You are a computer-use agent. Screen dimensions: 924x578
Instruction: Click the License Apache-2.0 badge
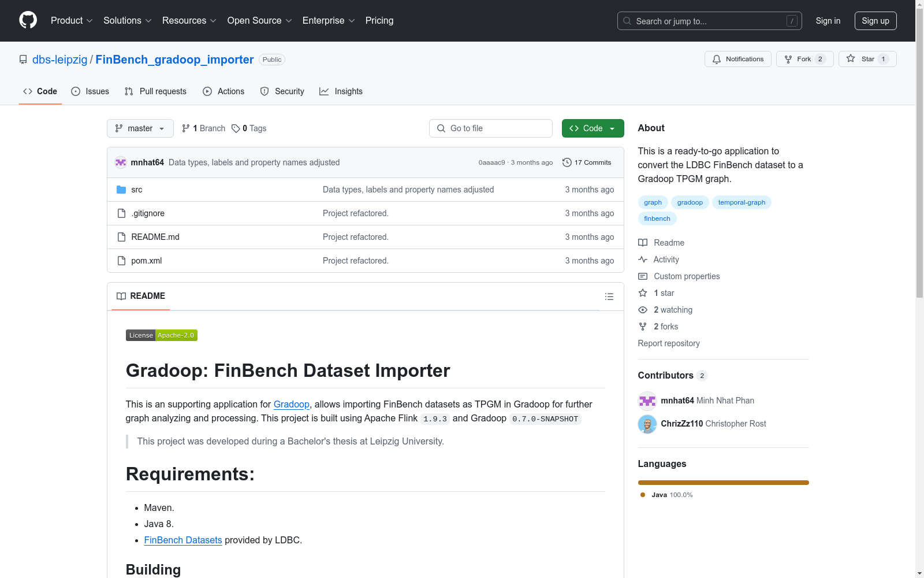click(162, 335)
